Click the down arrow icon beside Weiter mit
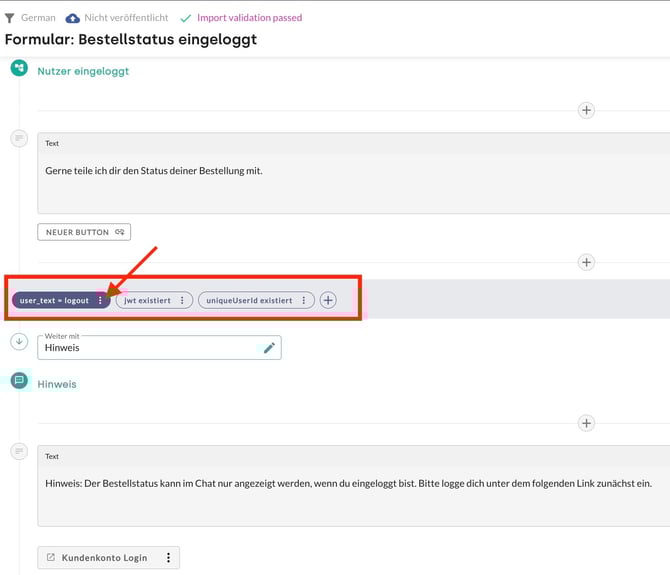This screenshot has height=575, width=670. 19,342
